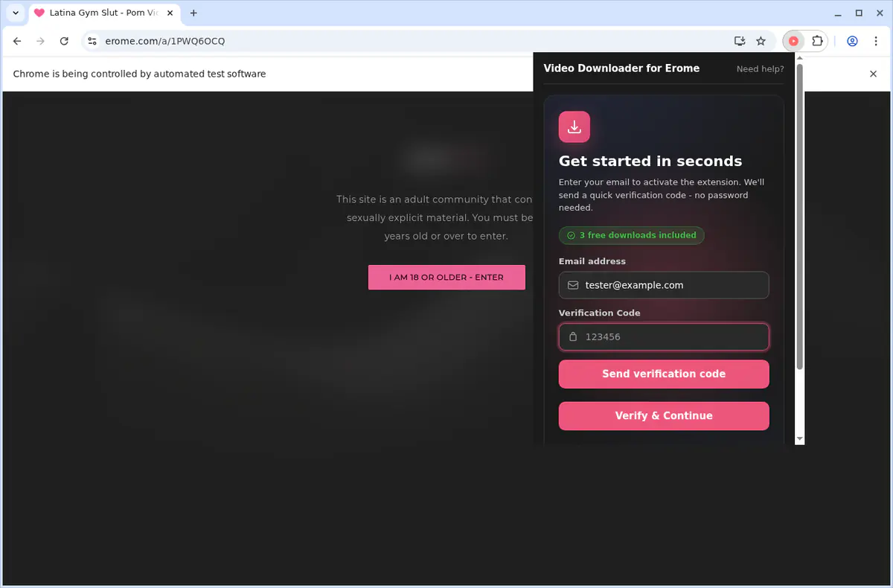Click the popup scrollbar down arrow
Screen dimensions: 893x588
[800, 440]
